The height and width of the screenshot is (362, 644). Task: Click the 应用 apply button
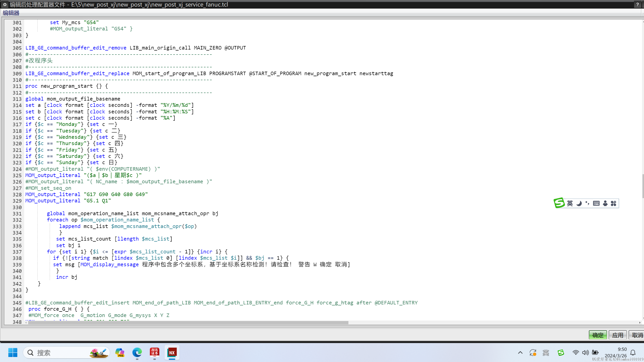618,335
